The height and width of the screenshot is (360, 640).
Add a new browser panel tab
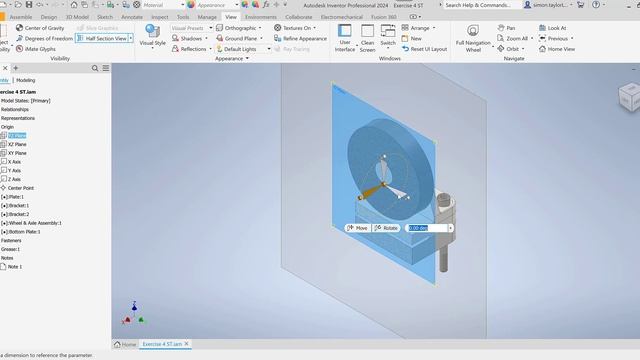16,68
